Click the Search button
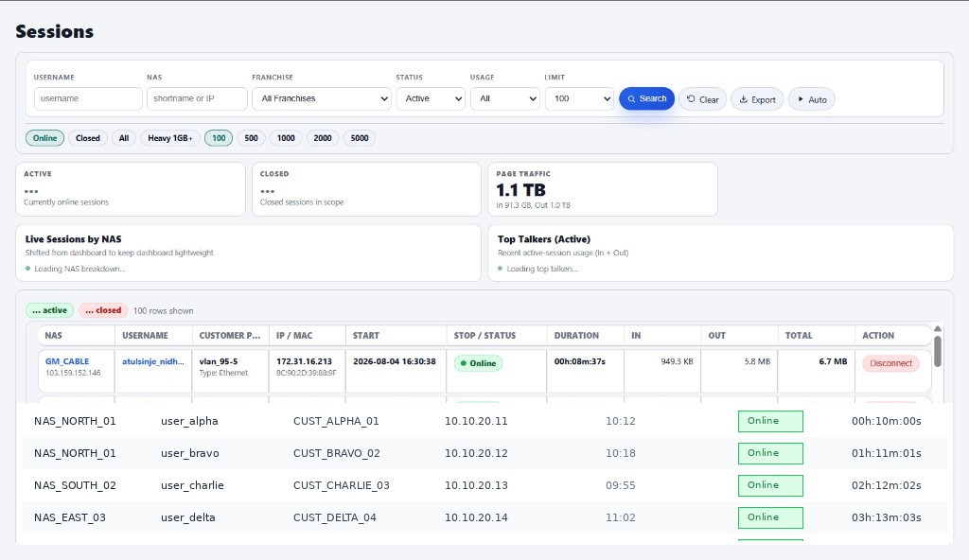Image resolution: width=969 pixels, height=560 pixels. click(646, 99)
